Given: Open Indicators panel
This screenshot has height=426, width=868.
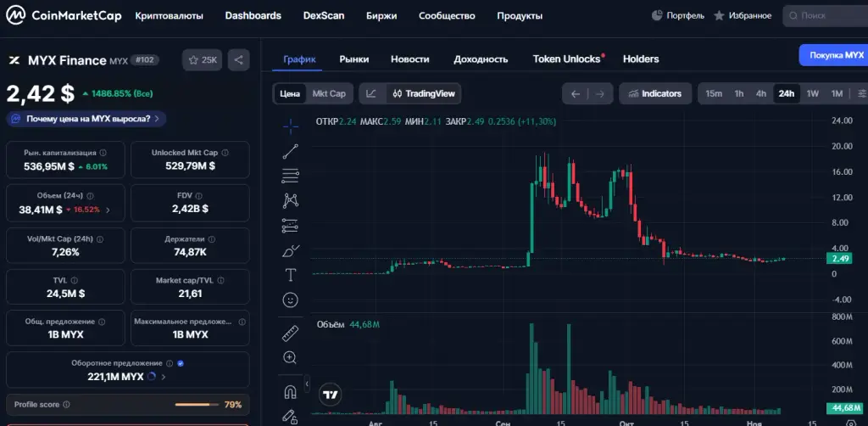Looking at the screenshot, I should [x=655, y=93].
